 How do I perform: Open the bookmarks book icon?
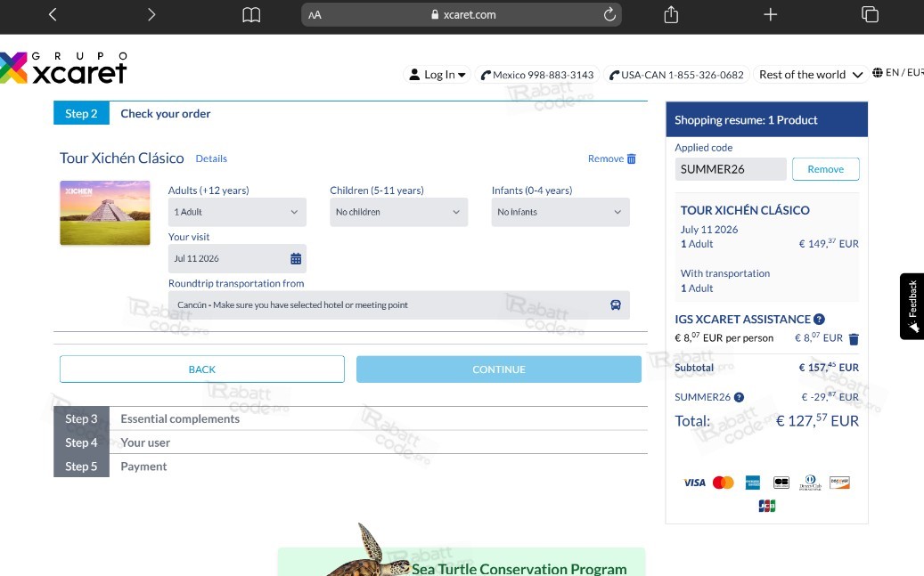[251, 15]
